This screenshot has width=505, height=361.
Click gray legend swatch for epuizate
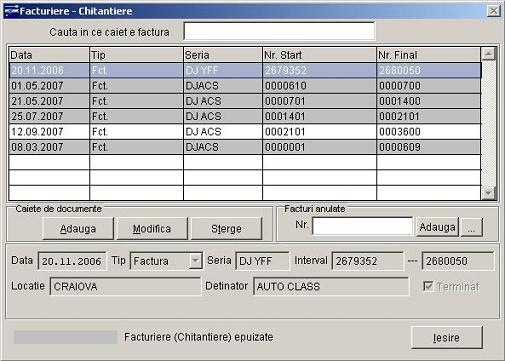pyautogui.click(x=65, y=337)
